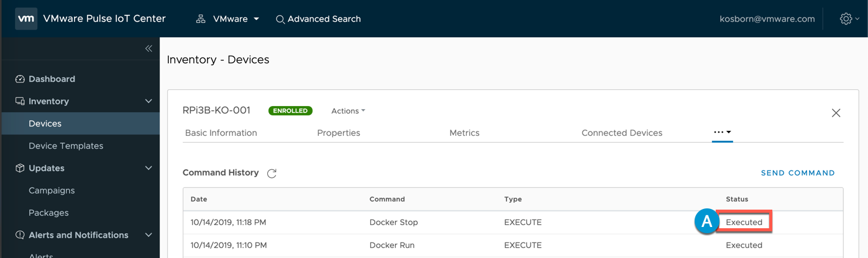Switch to the Properties tab
Image resolution: width=868 pixels, height=258 pixels.
pyautogui.click(x=339, y=133)
